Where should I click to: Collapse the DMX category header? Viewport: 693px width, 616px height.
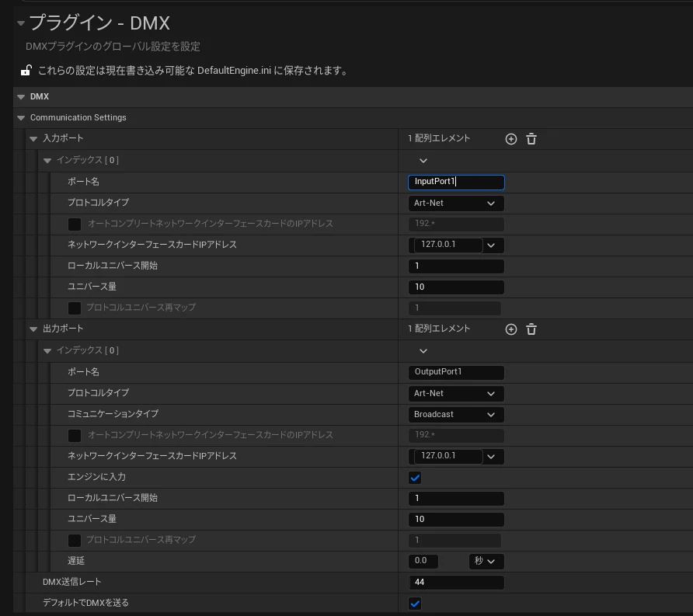coord(21,97)
